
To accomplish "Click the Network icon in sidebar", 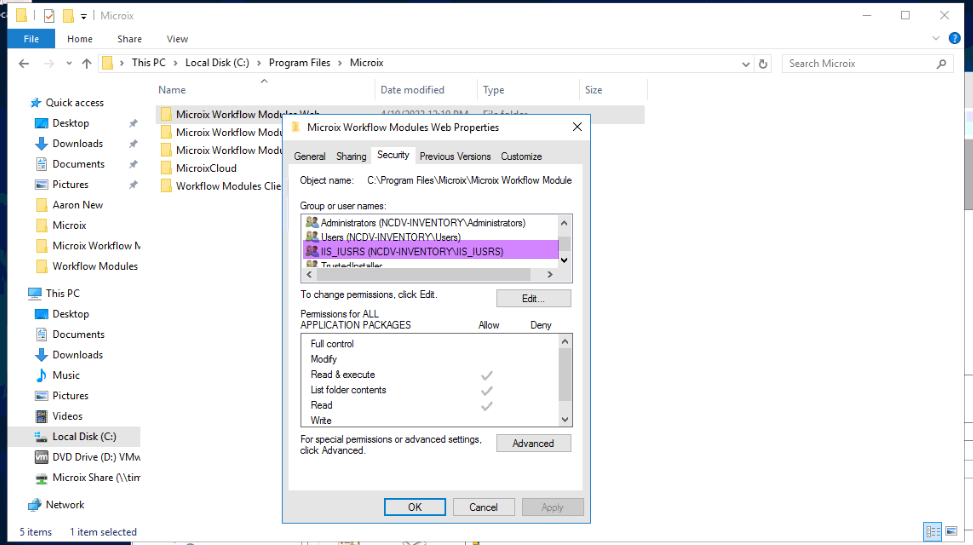I will (36, 505).
